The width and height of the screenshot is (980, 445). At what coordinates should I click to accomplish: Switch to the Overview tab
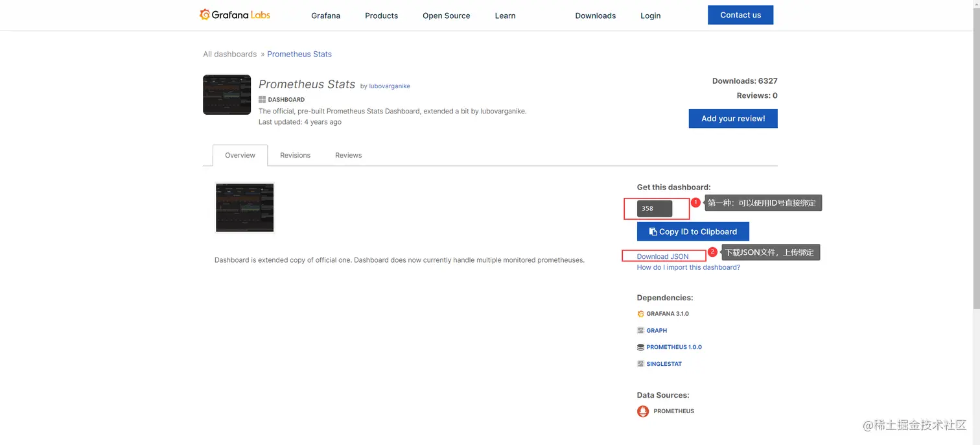(240, 155)
